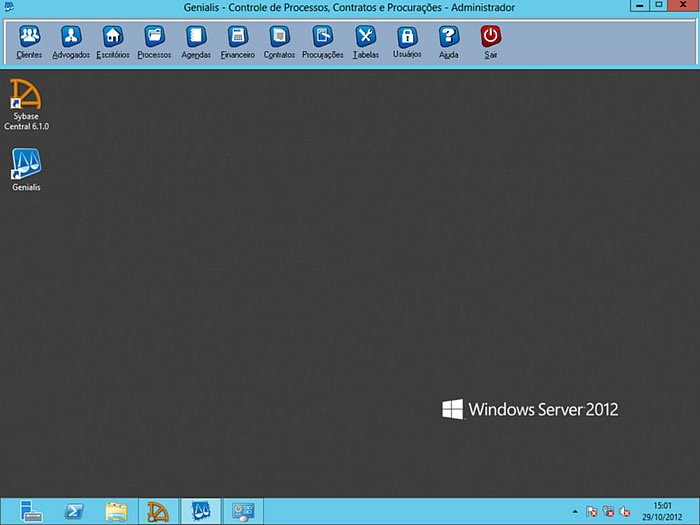This screenshot has height=525, width=700.
Task: Launch PowerShell from the taskbar
Action: [74, 511]
